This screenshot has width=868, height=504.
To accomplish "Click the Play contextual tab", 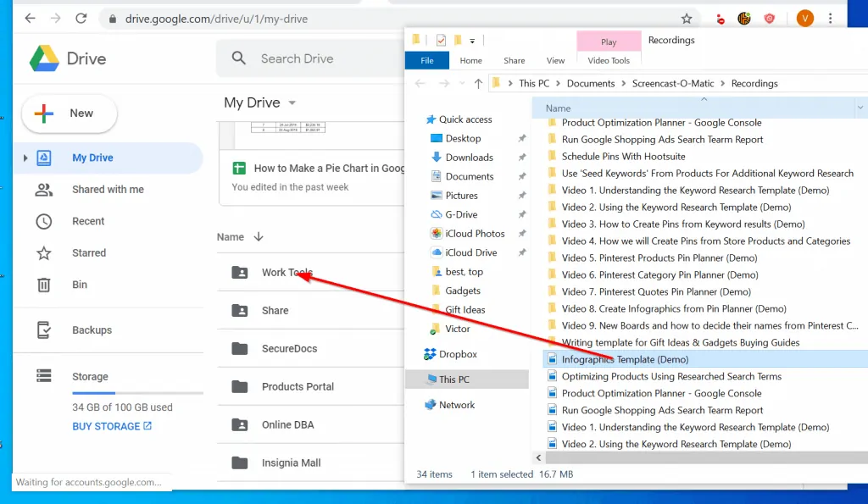I will click(609, 42).
